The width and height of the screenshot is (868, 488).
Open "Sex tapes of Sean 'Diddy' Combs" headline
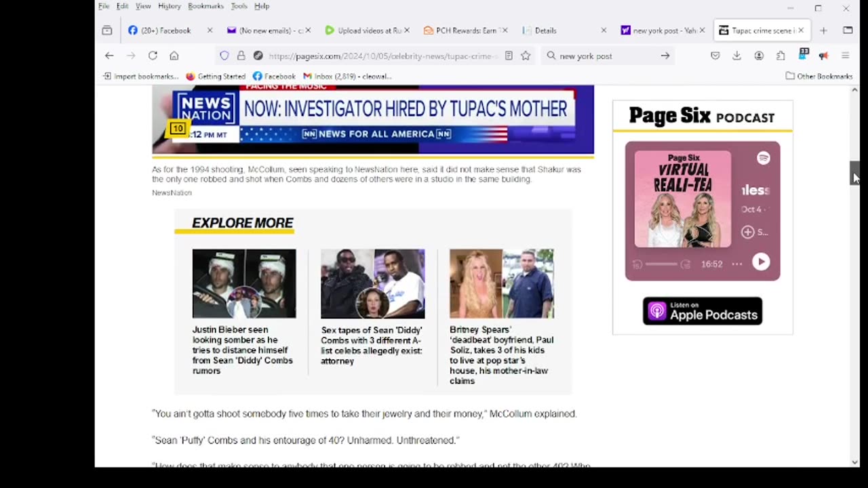[x=372, y=346]
